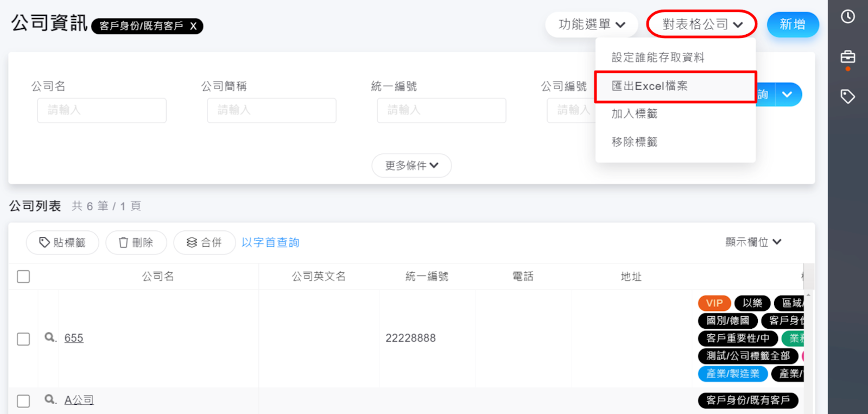Click the blue 新增 button
Image resolution: width=868 pixels, height=414 pixels.
[793, 24]
